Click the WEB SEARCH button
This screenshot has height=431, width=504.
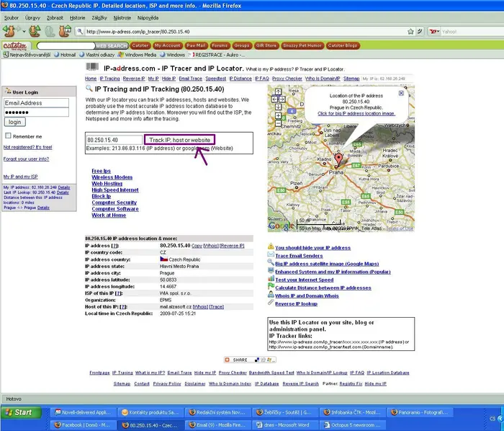tap(111, 45)
